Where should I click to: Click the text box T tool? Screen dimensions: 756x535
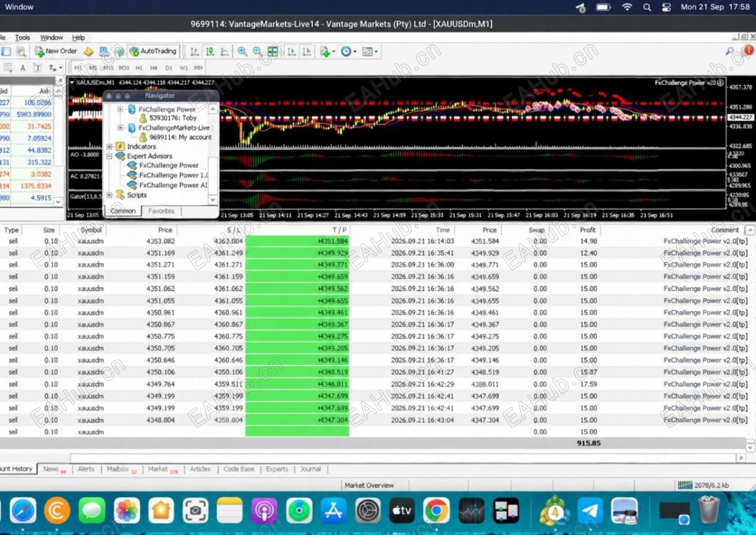[37, 68]
